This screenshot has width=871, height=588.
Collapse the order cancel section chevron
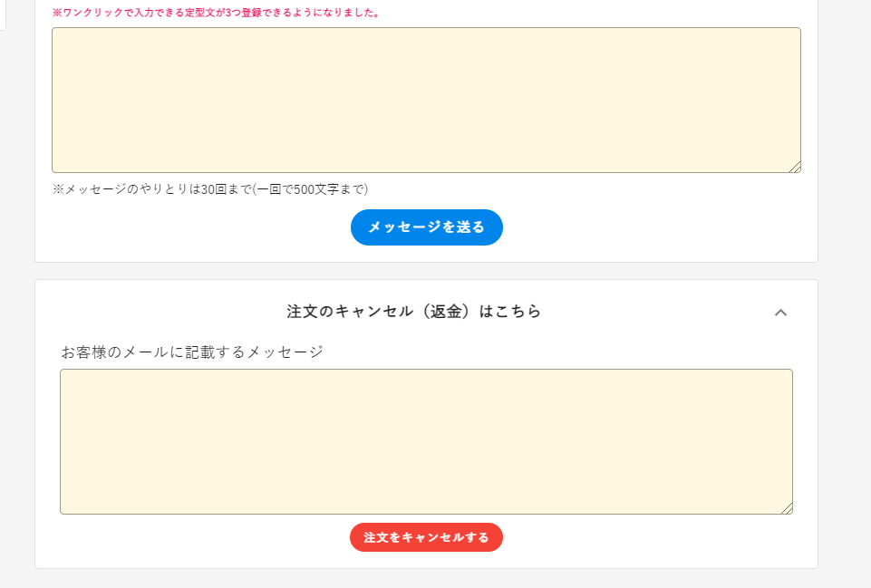780,313
